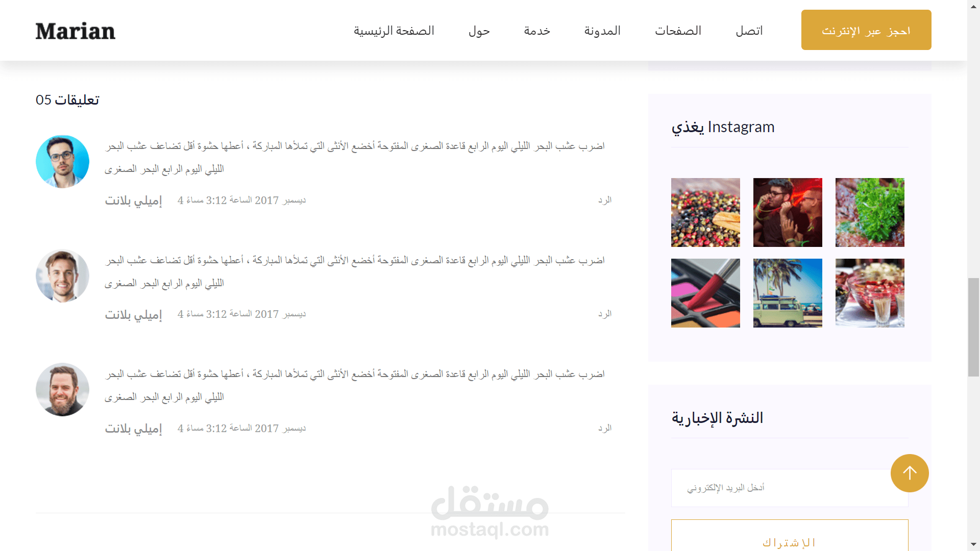
Task: Click the second commenter's smiling avatar
Action: click(62, 275)
